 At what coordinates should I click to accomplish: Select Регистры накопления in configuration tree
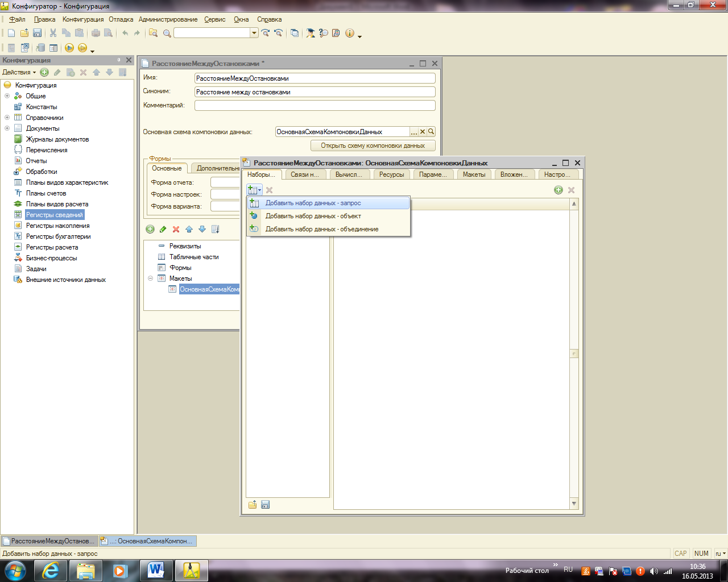pyautogui.click(x=57, y=226)
